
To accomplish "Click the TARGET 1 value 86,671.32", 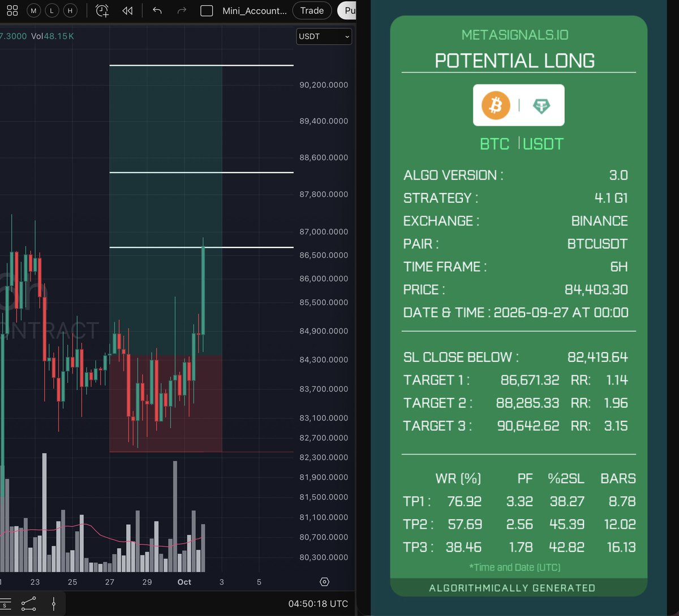I will [x=530, y=380].
